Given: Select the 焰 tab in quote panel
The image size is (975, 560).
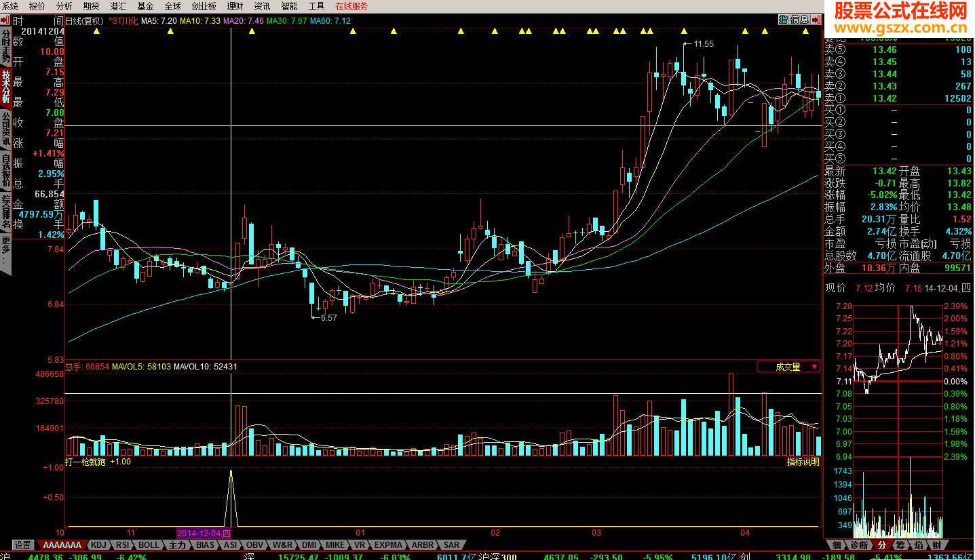Looking at the screenshot, I should pos(918,544).
